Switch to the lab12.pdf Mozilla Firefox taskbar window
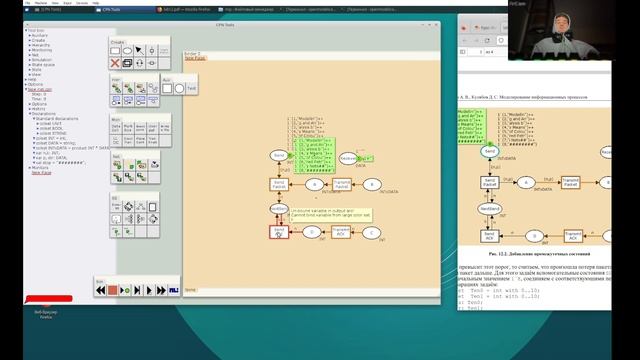 (184, 9)
